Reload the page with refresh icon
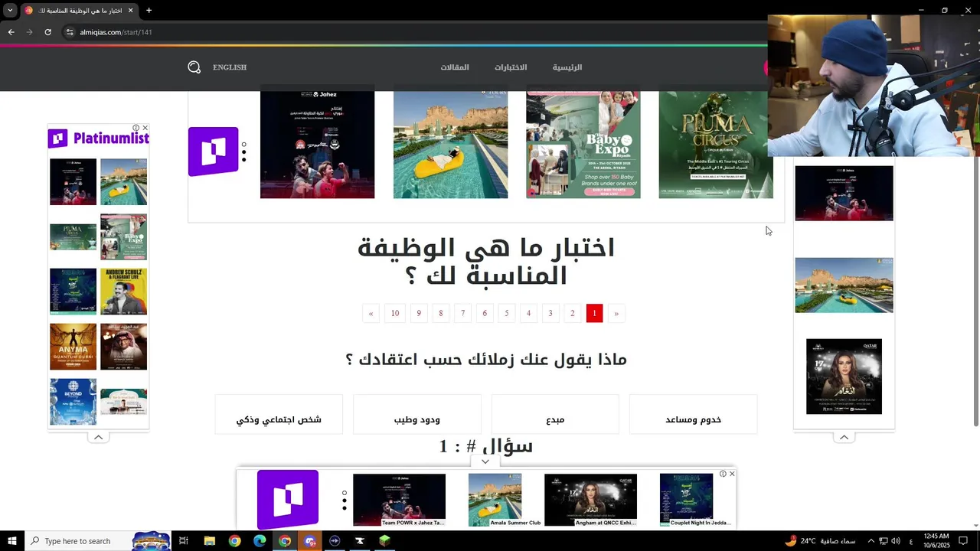This screenshot has height=551, width=980. (x=47, y=32)
